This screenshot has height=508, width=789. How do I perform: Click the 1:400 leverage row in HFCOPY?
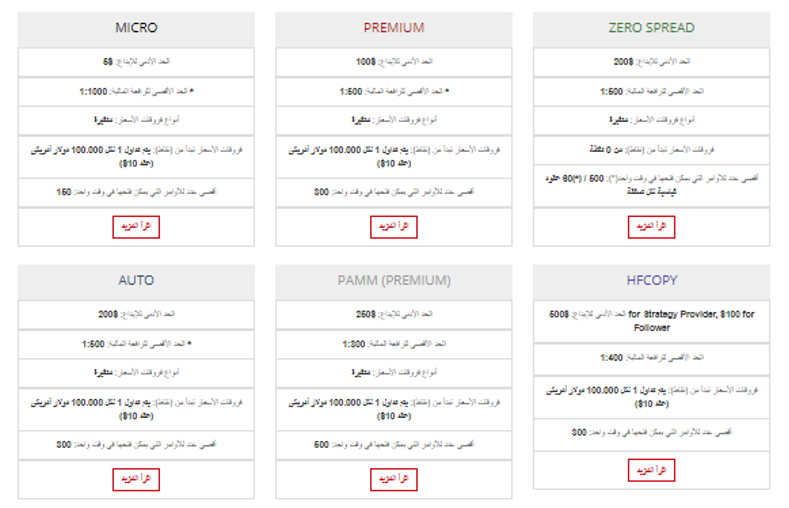tap(651, 358)
